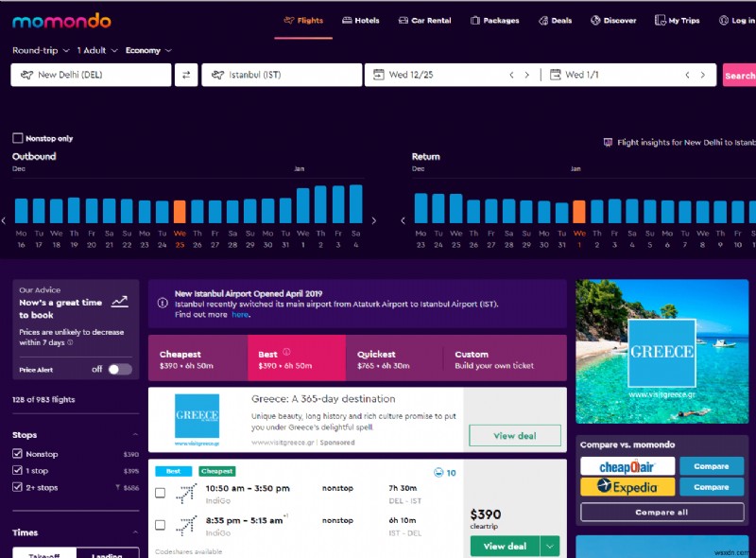Click the departure date calendar icon
756x558 pixels.
(x=380, y=75)
